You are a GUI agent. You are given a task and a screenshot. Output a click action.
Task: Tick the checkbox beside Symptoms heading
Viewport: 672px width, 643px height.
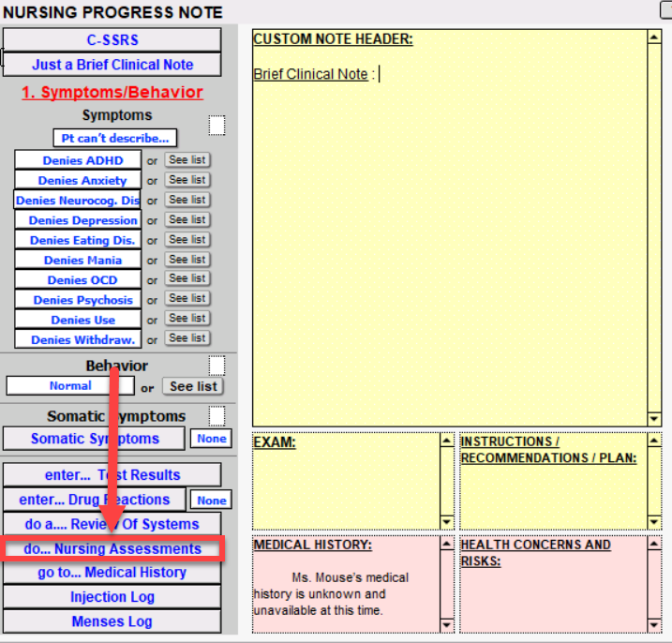(x=217, y=125)
